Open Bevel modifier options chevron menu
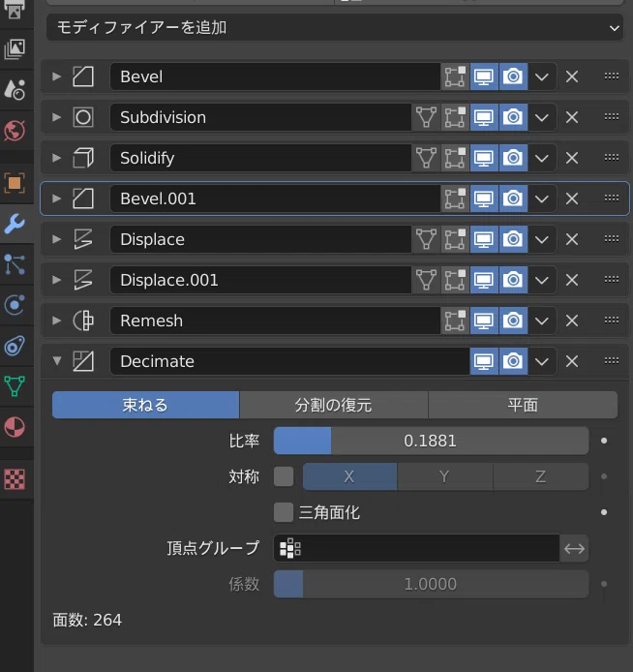633x672 pixels. 542,76
